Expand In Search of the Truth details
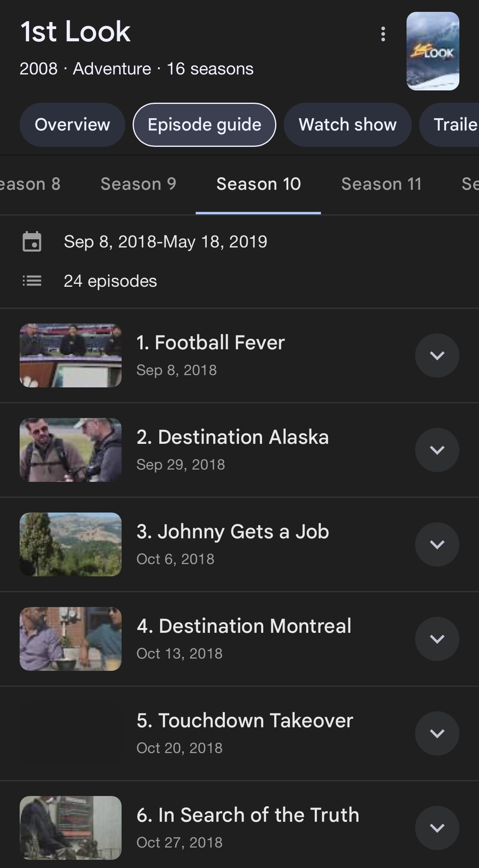The height and width of the screenshot is (868, 479). pyautogui.click(x=437, y=828)
